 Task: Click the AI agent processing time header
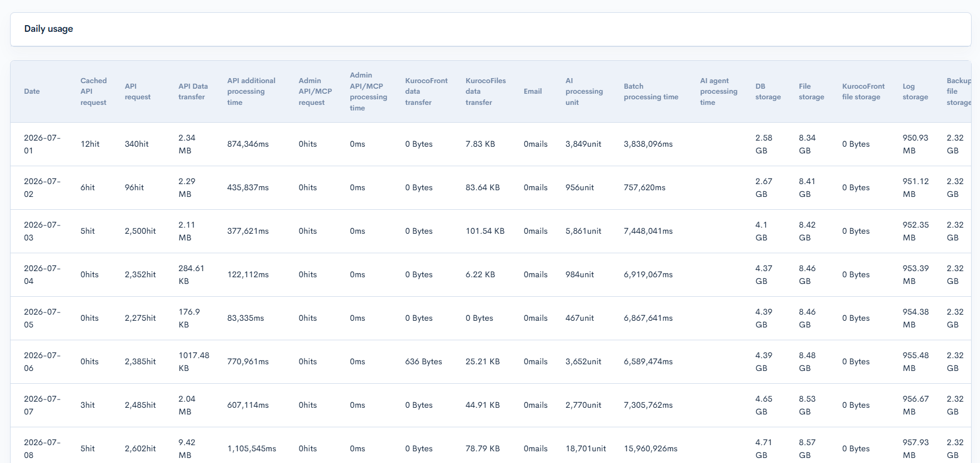pos(718,91)
